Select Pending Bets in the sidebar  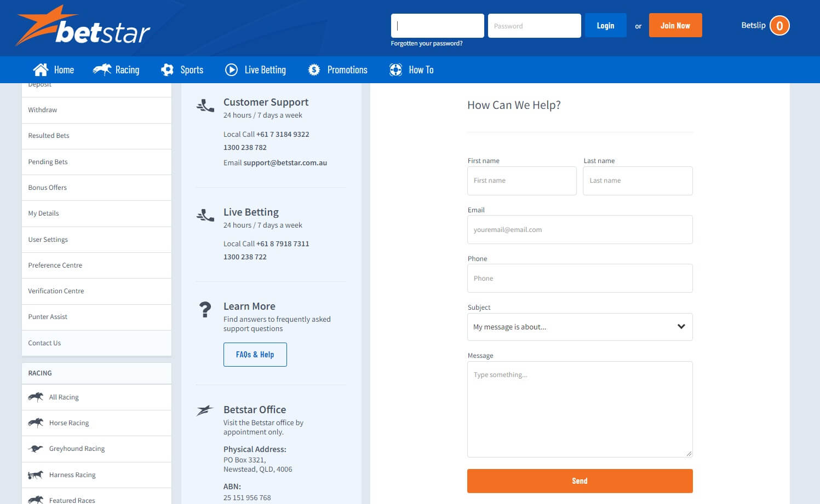click(96, 162)
